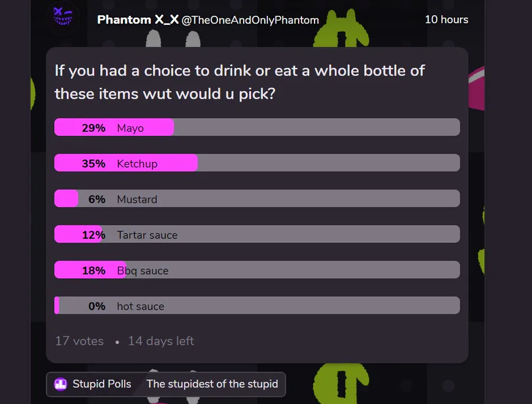The height and width of the screenshot is (404, 532).
Task: Vote for Bbq sauce
Action: coord(257,270)
